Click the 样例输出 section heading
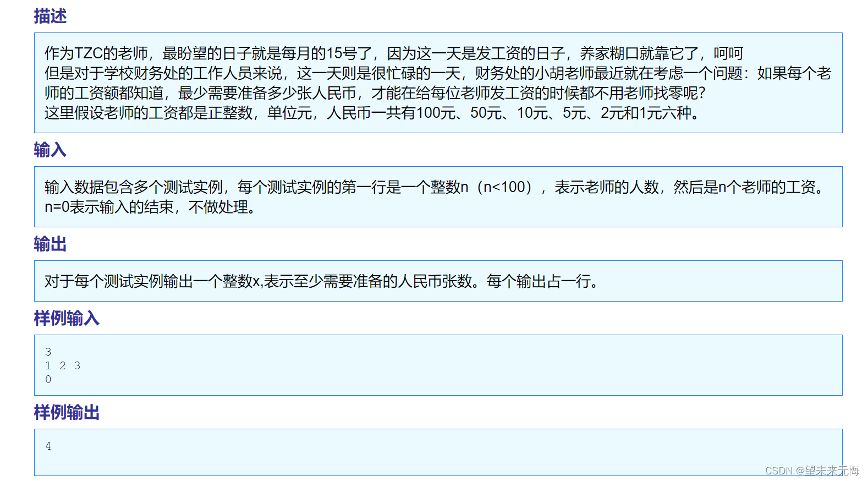Viewport: 868px width, 481px height. point(67,412)
